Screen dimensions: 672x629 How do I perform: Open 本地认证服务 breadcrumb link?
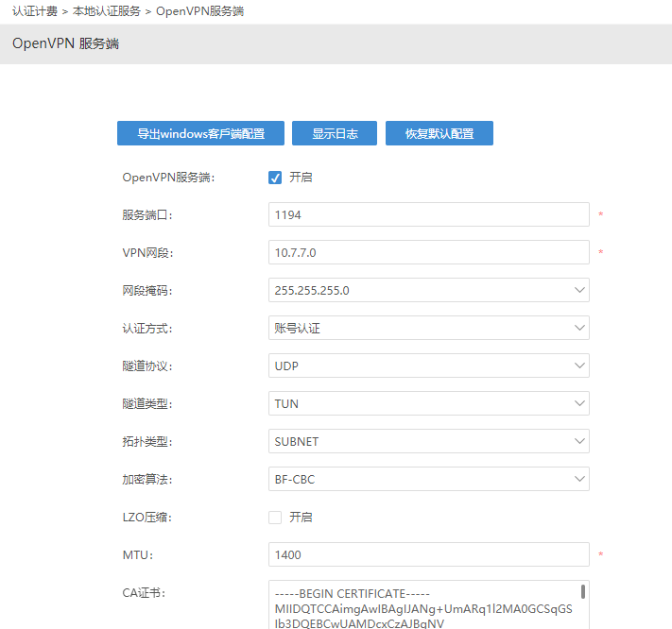tap(107, 11)
